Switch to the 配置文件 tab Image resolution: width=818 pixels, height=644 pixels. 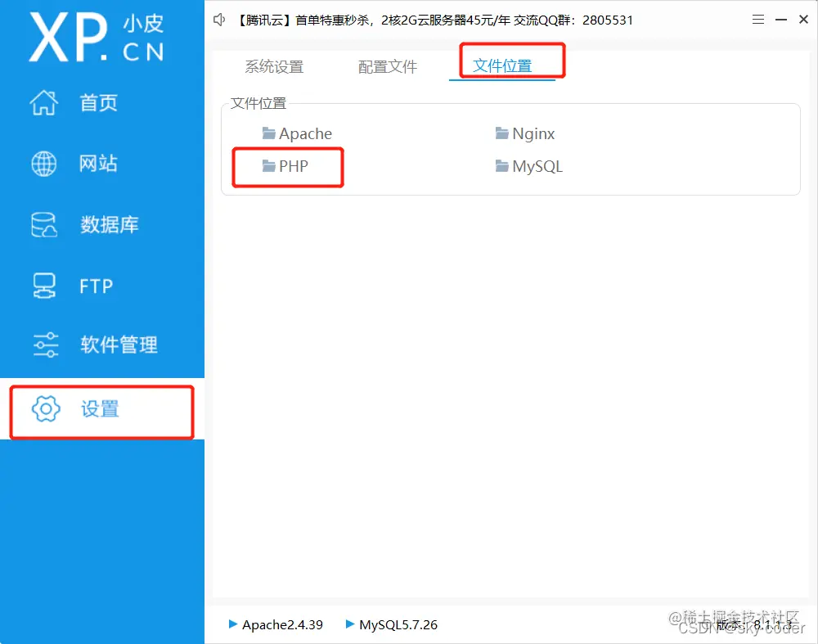pos(387,67)
